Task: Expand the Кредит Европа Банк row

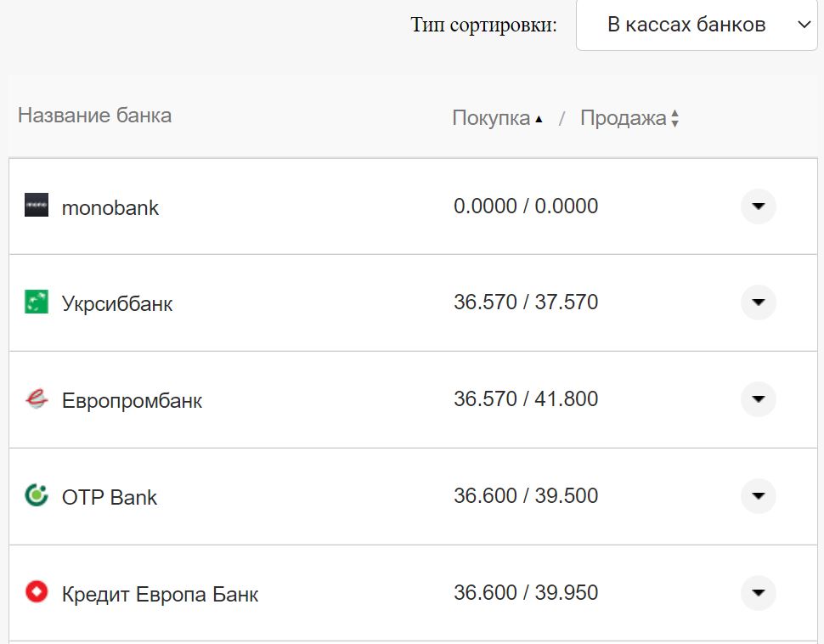Action: pyautogui.click(x=758, y=594)
